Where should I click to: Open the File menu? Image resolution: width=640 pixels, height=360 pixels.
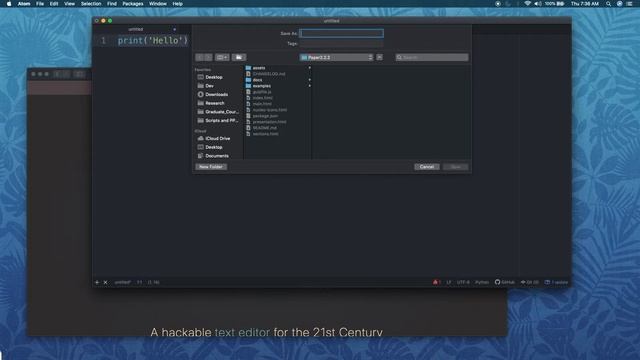(x=40, y=4)
